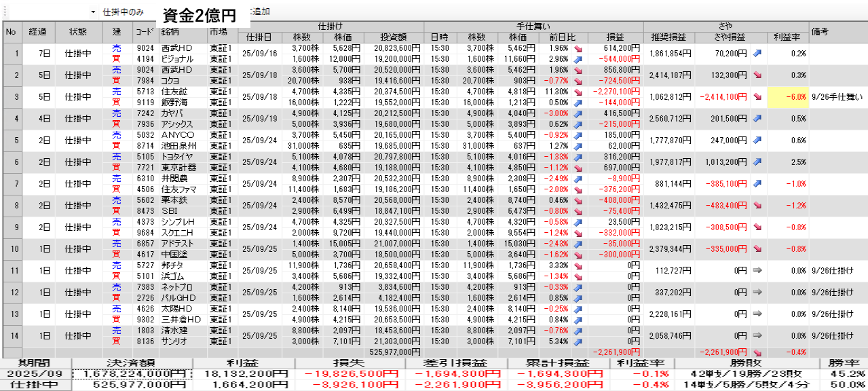This screenshot has width=868, height=391.
Task: Click red arrow beside total さや損益 -2,261,900円
Action: point(757,352)
